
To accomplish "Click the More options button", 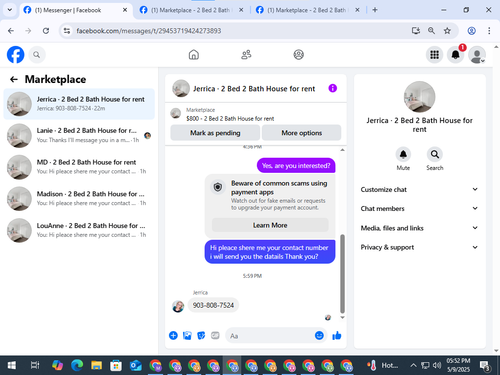I will 301,133.
